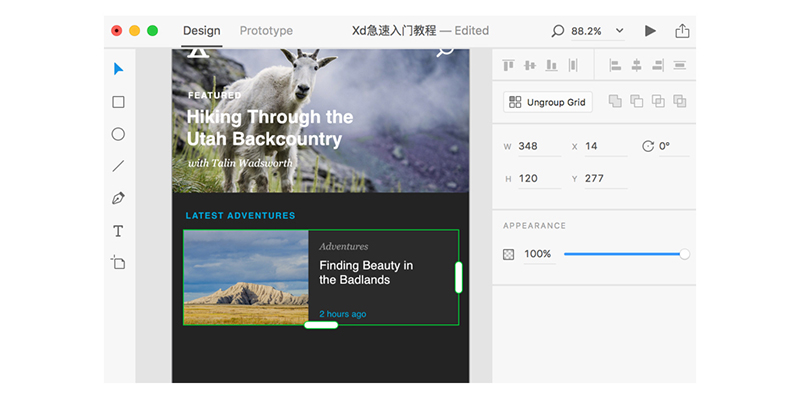This screenshot has height=401, width=800.
Task: Start the desktop preview play button
Action: point(650,31)
